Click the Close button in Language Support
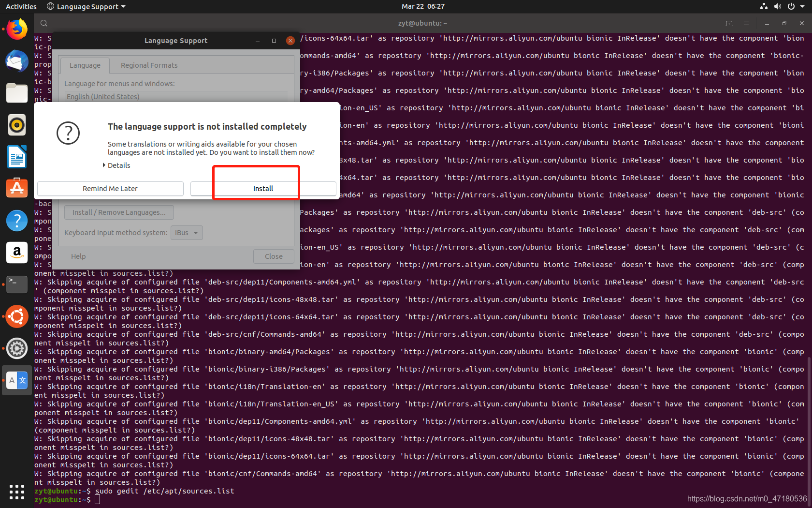This screenshot has width=812, height=508. tap(274, 256)
